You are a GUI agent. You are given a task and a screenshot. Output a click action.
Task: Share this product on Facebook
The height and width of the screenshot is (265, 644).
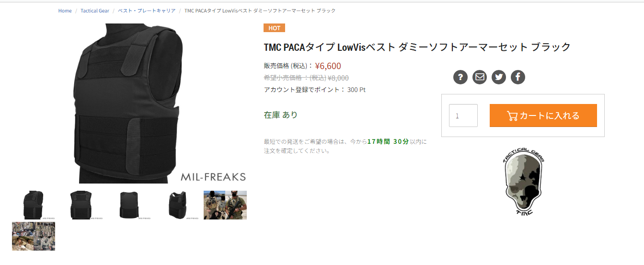[518, 77]
